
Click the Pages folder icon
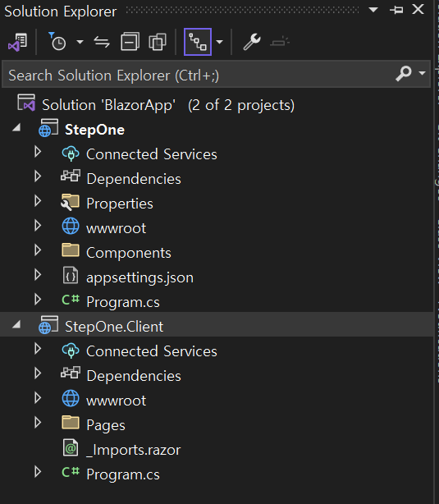pyautogui.click(x=71, y=423)
